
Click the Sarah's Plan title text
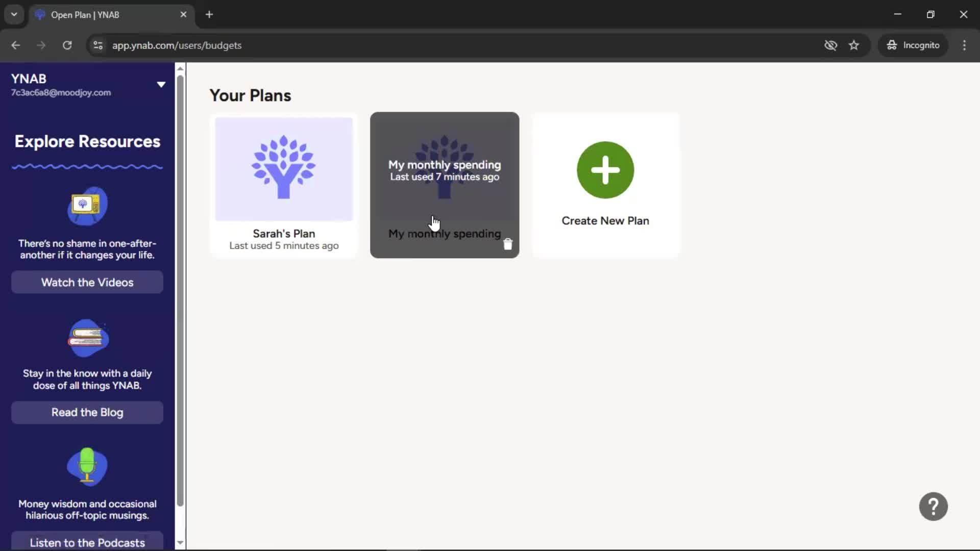point(284,233)
